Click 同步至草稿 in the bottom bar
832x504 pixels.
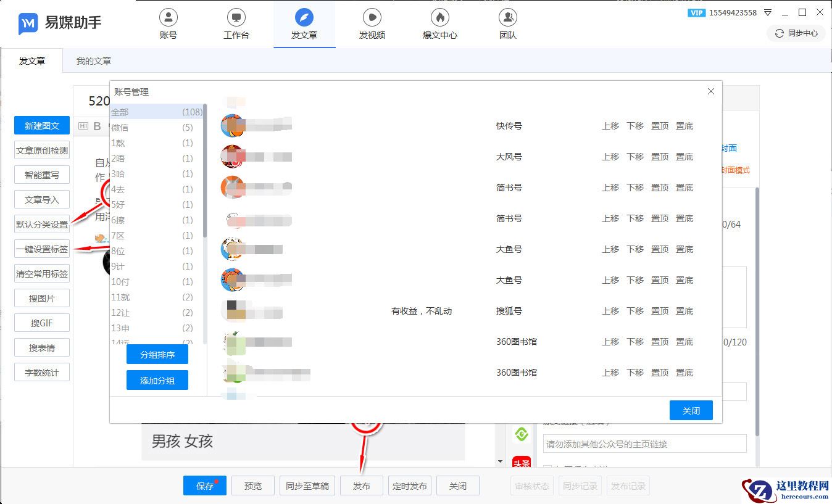[307, 485]
